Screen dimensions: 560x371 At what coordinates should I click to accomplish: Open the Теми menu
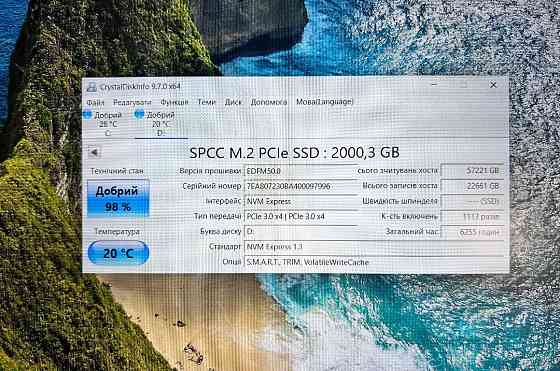tap(206, 102)
